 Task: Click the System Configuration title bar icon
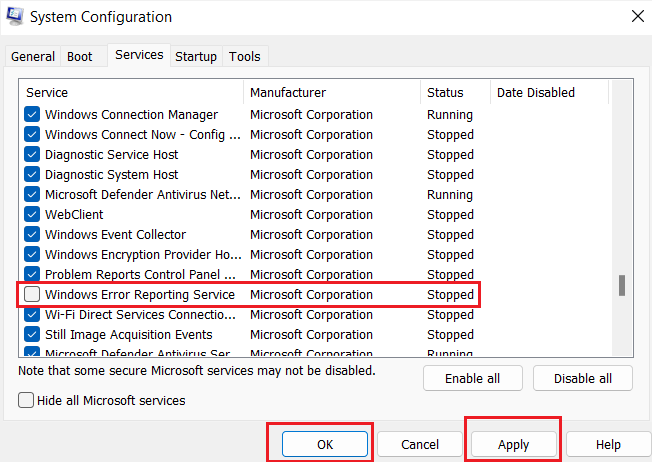15,17
